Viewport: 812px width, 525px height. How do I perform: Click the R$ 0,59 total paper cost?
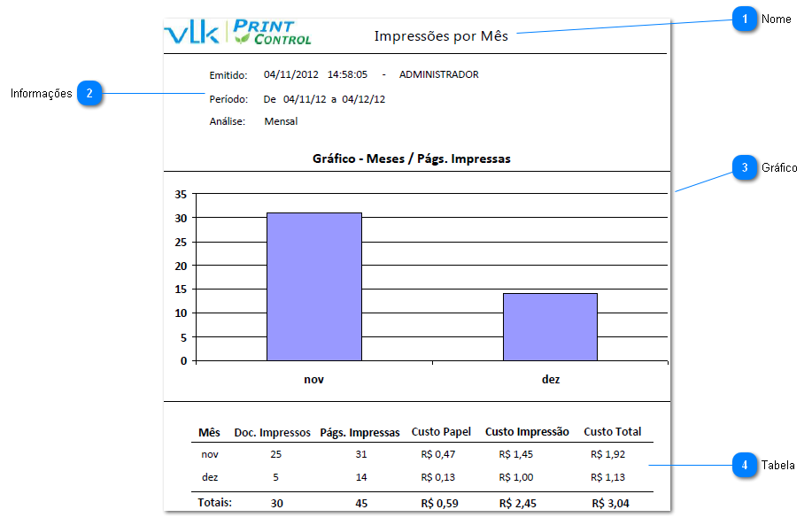(440, 503)
